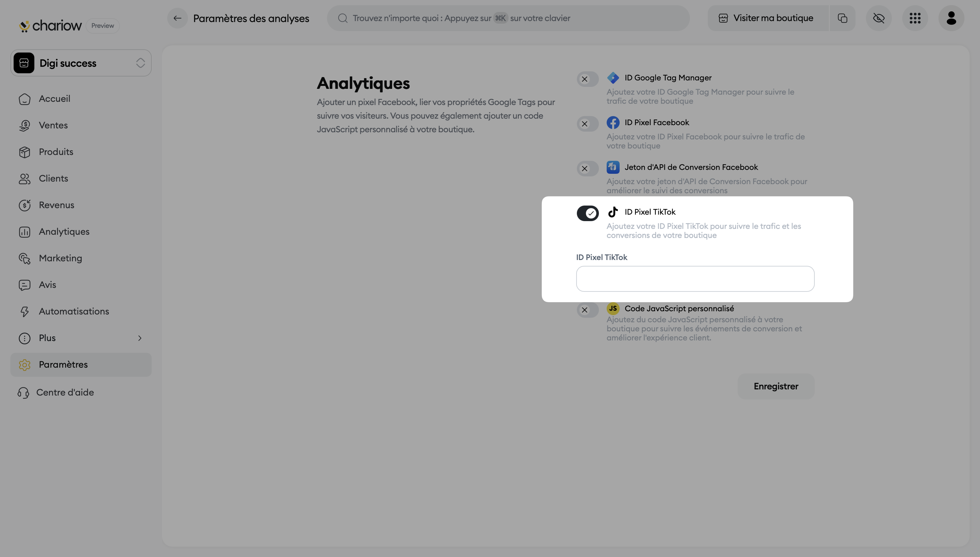The height and width of the screenshot is (557, 980).
Task: Open Marketing from the sidebar
Action: pos(60,258)
